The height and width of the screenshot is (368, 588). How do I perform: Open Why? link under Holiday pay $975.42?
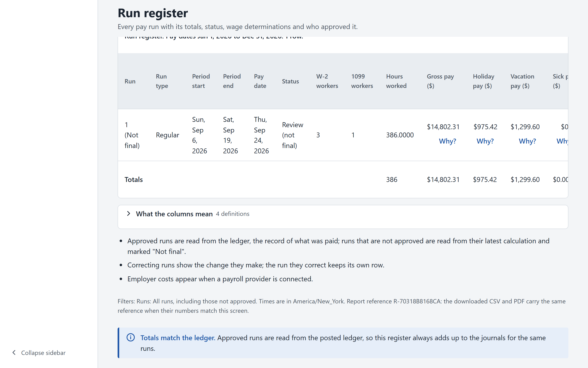[485, 141]
